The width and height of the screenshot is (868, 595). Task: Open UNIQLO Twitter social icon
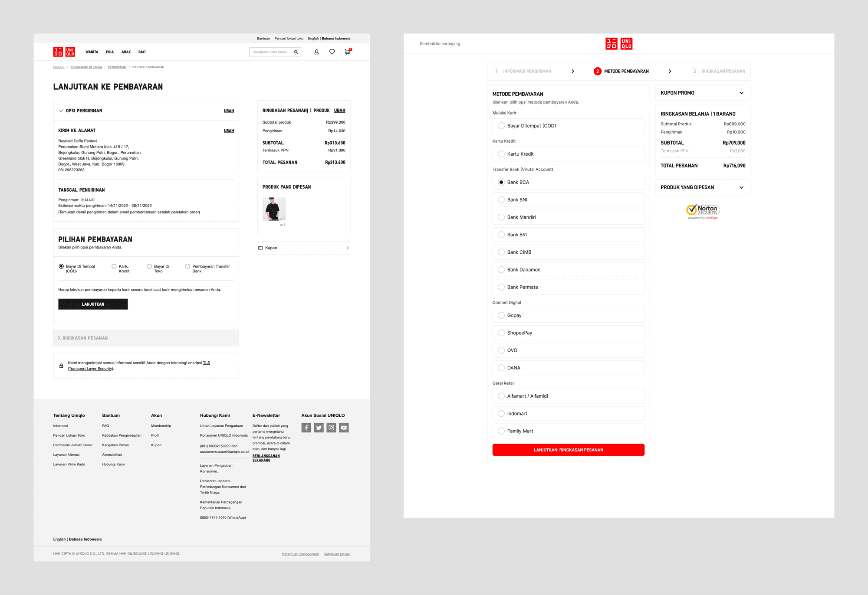pos(319,428)
